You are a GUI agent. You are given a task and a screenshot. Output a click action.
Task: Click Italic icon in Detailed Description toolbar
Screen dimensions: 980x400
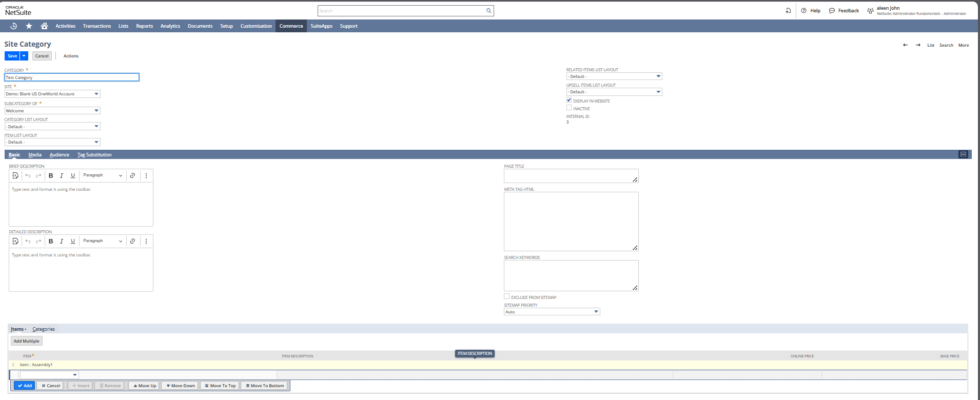62,242
